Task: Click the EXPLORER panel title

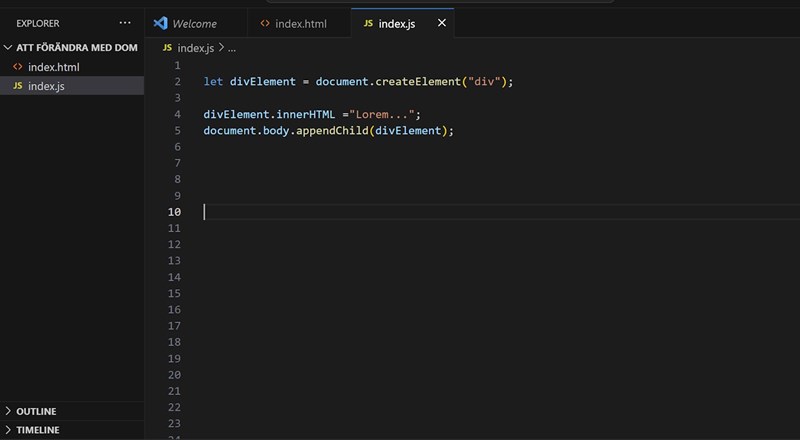Action: pyautogui.click(x=38, y=22)
